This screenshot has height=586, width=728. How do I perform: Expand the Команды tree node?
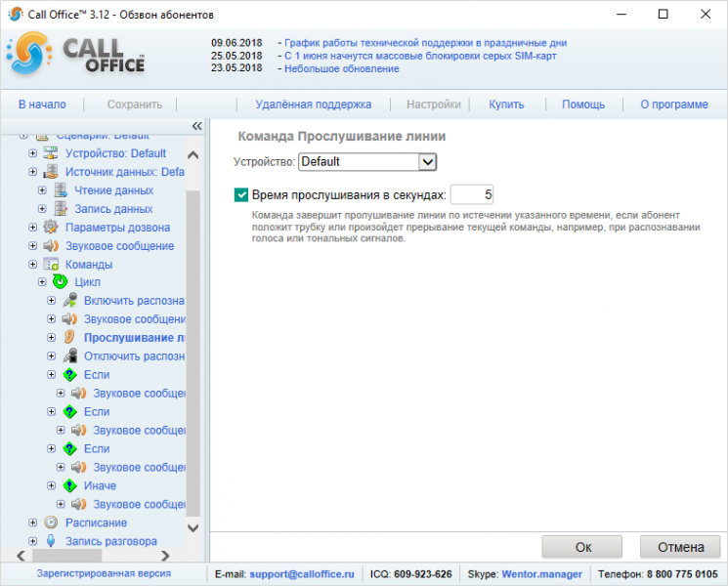click(32, 265)
